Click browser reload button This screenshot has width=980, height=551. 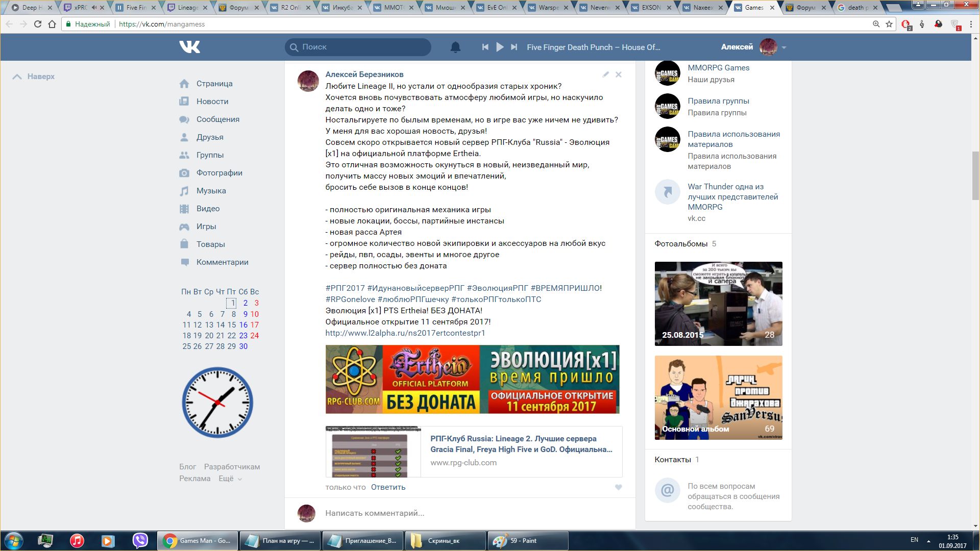point(37,24)
